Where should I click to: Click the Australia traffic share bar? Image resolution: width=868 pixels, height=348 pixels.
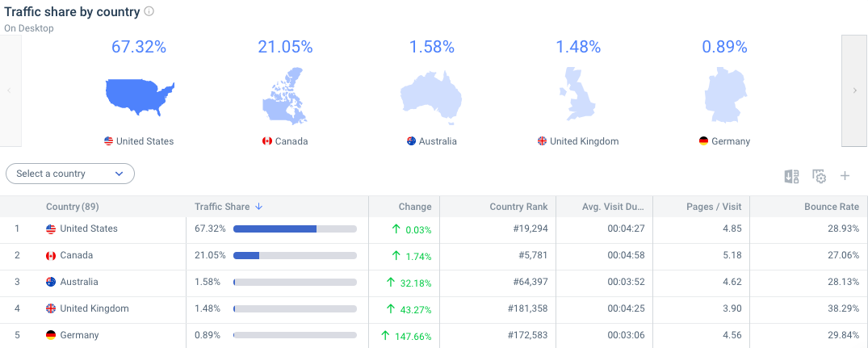pos(295,282)
